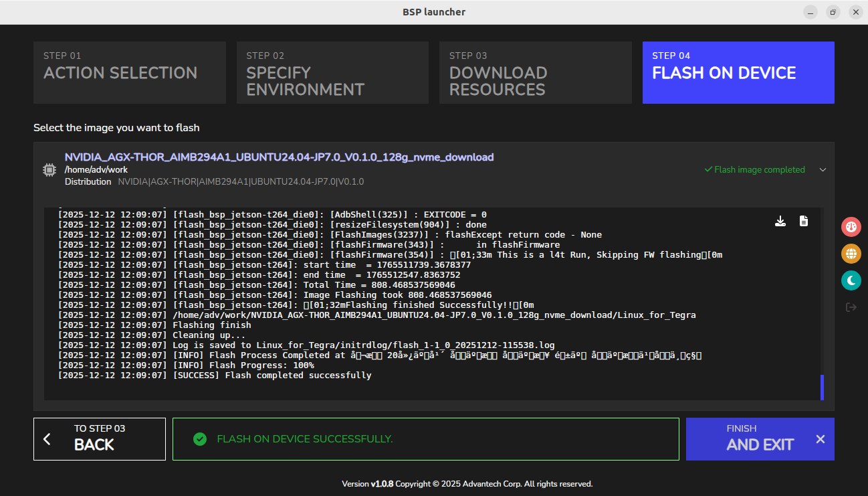Click the X icon on Finish button
This screenshot has width=868, height=496.
(x=821, y=439)
